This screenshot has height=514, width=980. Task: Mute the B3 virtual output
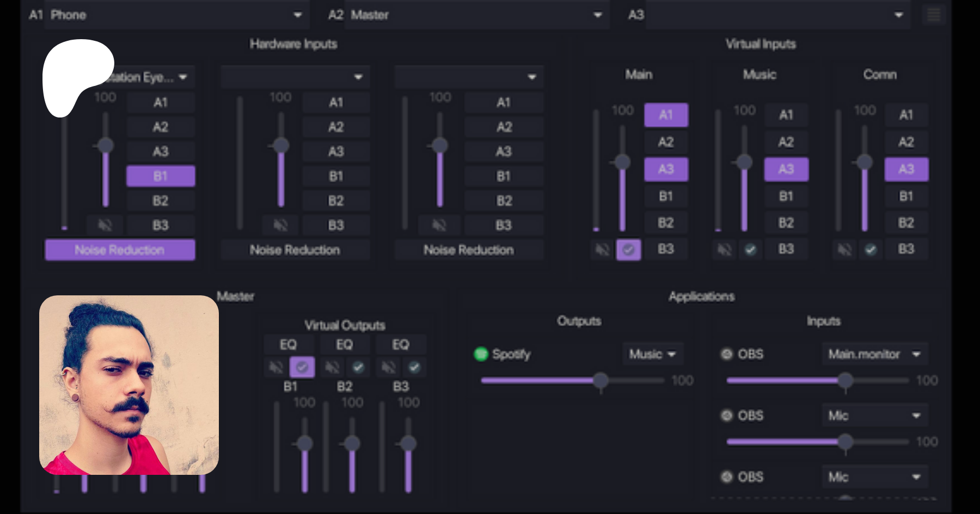[x=388, y=367]
